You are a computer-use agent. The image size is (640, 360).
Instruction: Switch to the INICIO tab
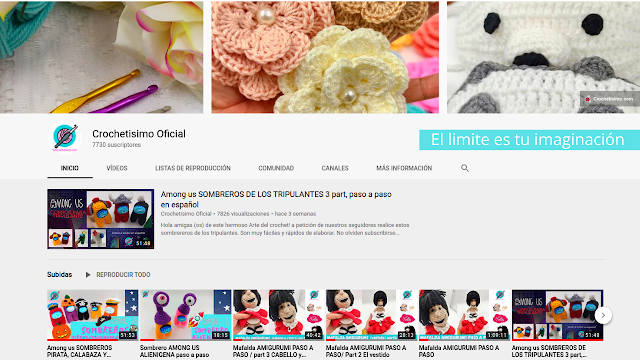(x=70, y=168)
